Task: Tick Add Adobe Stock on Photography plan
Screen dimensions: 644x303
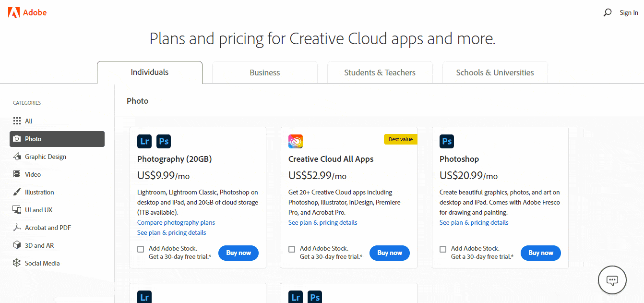Action: pyautogui.click(x=141, y=249)
